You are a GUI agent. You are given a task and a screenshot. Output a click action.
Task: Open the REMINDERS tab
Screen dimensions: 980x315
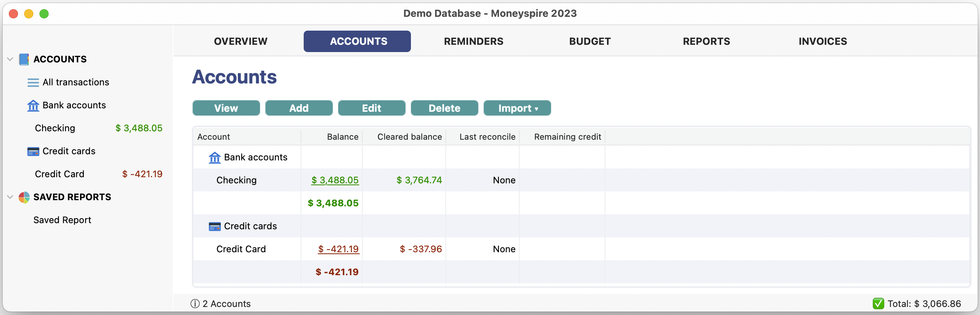click(474, 41)
